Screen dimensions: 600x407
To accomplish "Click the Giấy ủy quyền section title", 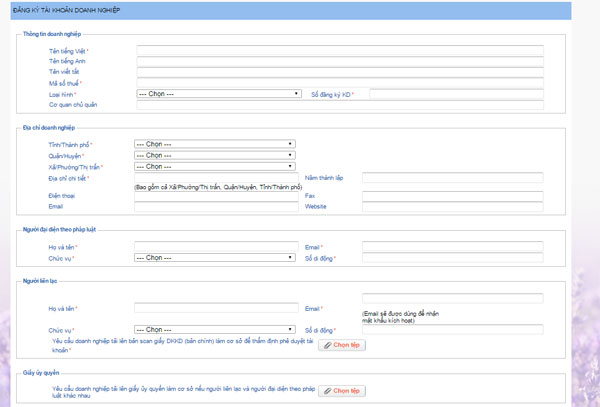I will (41, 373).
